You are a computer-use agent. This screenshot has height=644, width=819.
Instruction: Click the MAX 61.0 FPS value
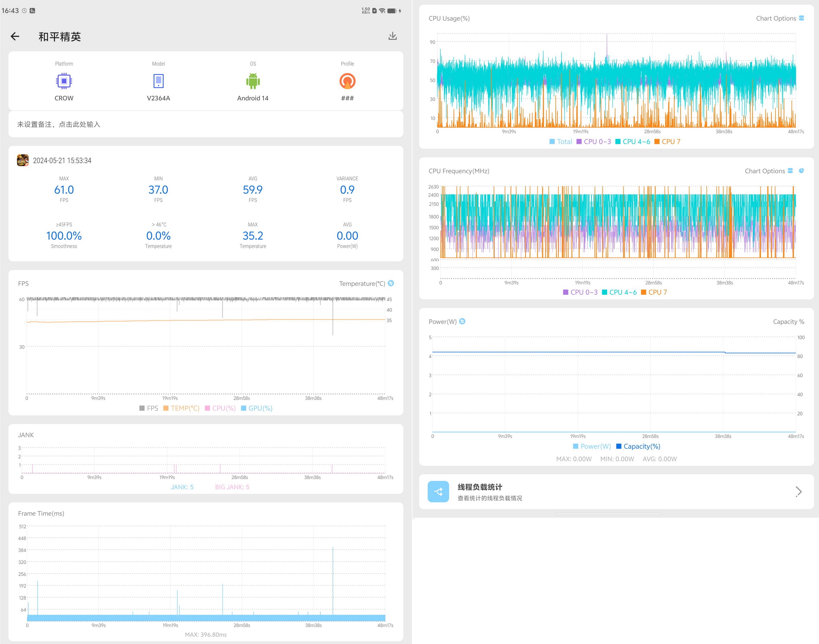tap(64, 190)
